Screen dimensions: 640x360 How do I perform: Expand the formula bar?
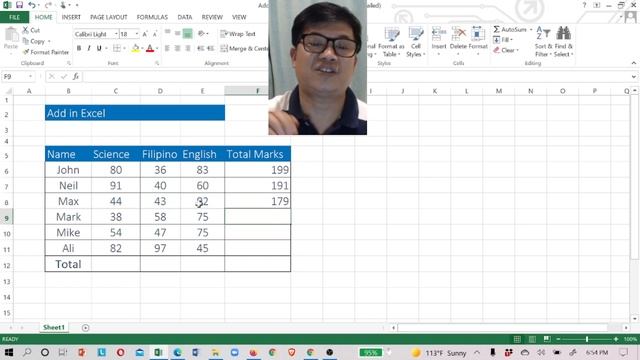coord(633,77)
